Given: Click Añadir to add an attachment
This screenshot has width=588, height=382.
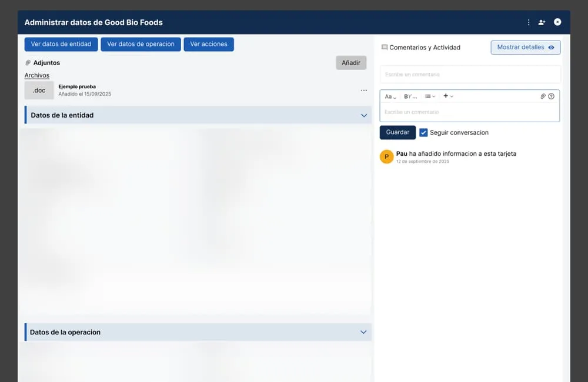Looking at the screenshot, I should click(351, 63).
